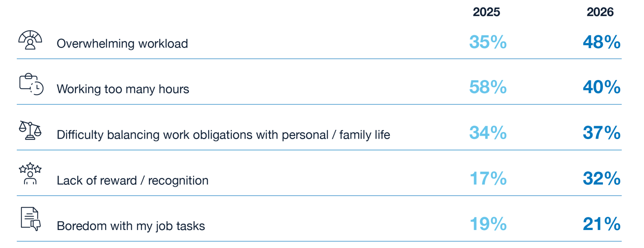Select the 2026 column header
The height and width of the screenshot is (248, 644).
[600, 13]
